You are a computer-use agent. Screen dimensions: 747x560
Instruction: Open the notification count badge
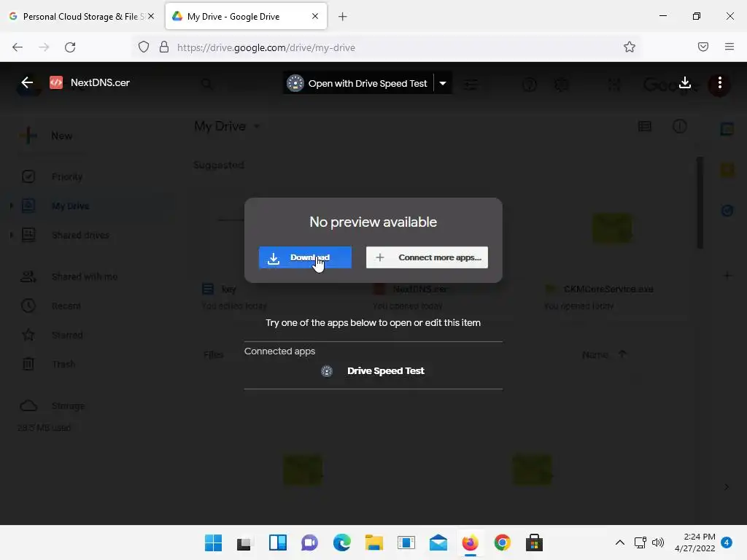pyautogui.click(x=727, y=542)
